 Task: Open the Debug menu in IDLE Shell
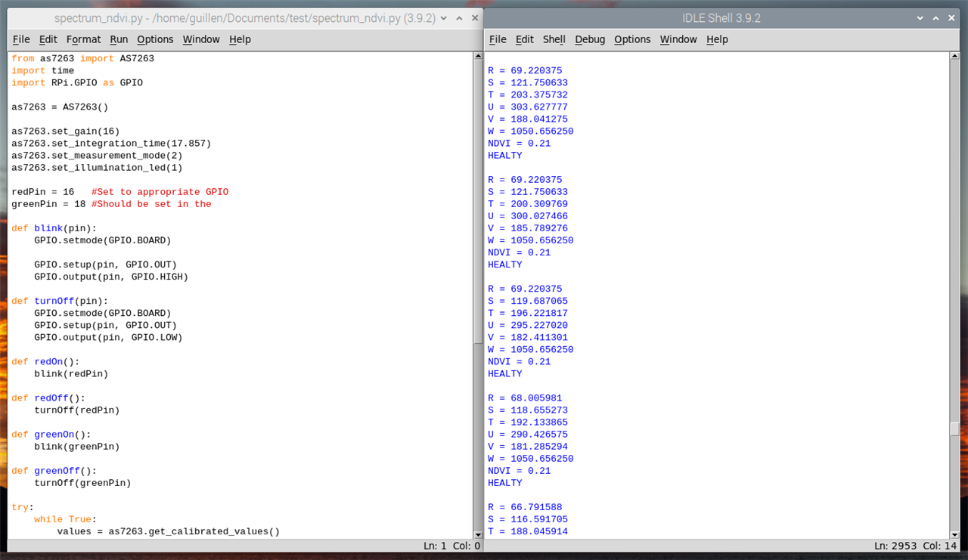pos(590,39)
